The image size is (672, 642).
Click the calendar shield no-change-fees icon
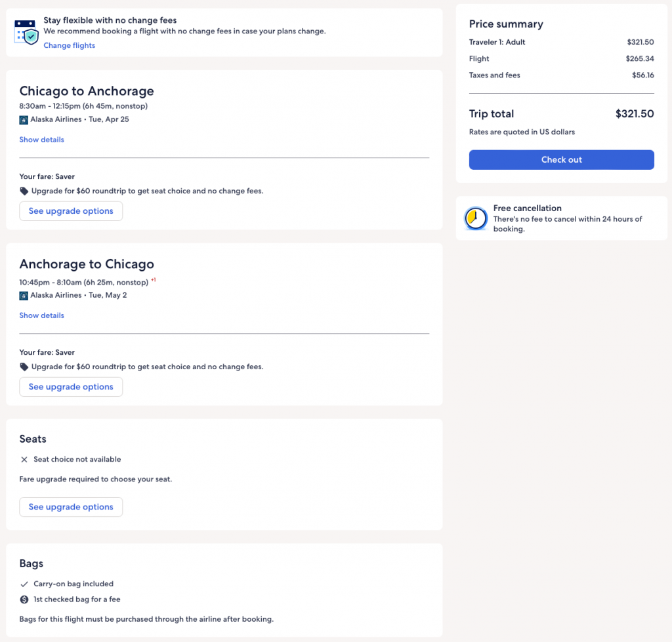26,31
